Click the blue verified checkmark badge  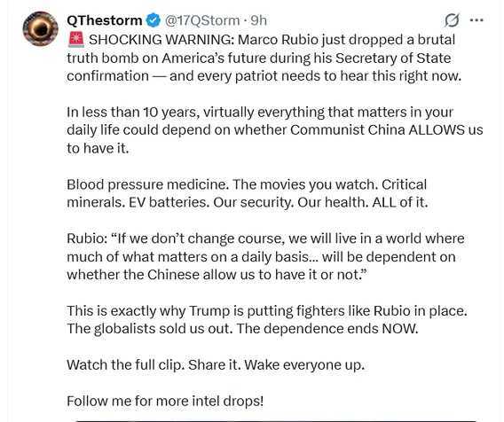(154, 20)
